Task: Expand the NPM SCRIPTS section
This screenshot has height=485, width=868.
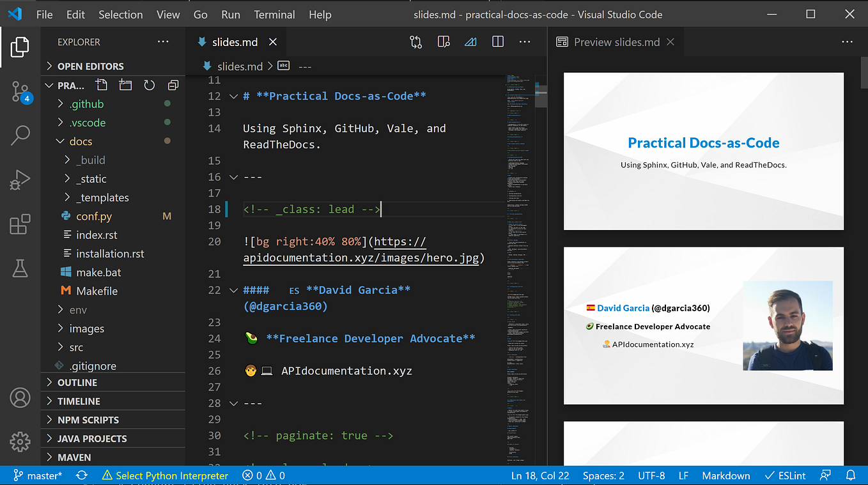Action: pos(89,419)
